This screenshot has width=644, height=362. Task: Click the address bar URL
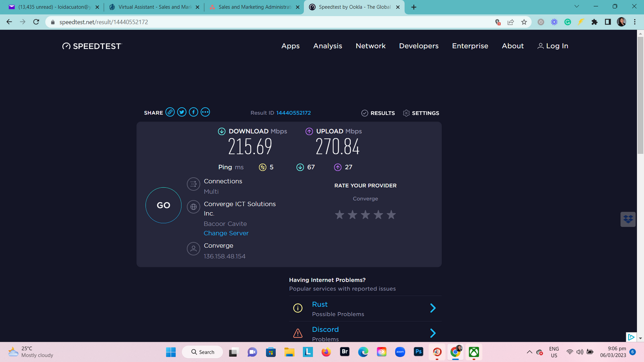[x=103, y=22]
